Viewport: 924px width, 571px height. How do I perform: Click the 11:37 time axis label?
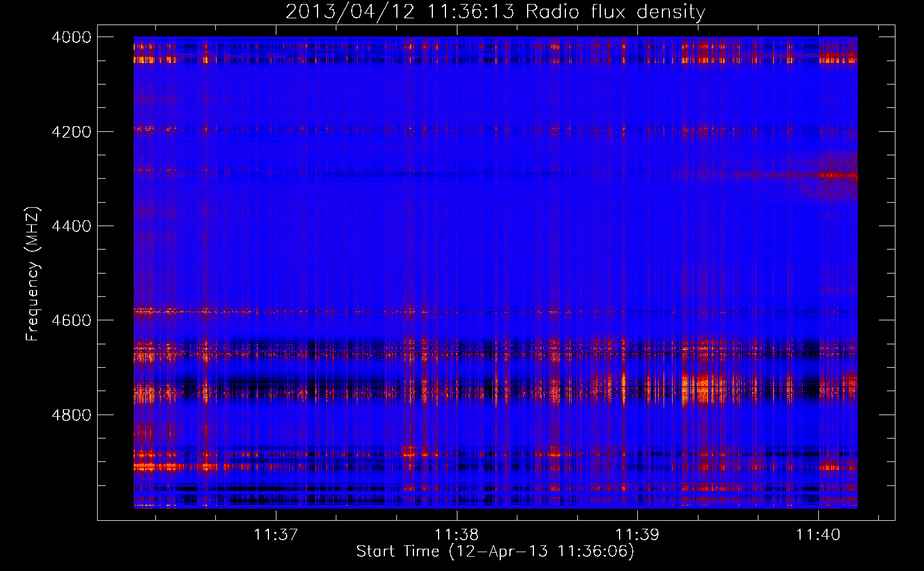click(276, 534)
